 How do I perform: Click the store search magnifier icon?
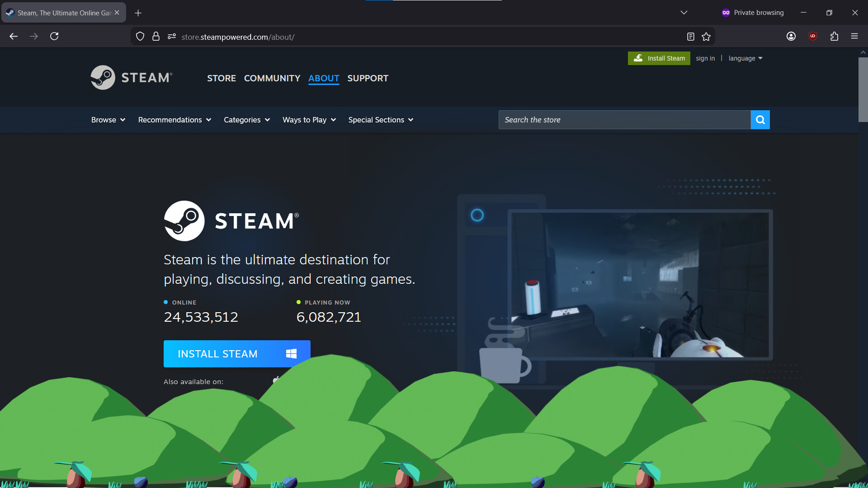click(x=760, y=120)
